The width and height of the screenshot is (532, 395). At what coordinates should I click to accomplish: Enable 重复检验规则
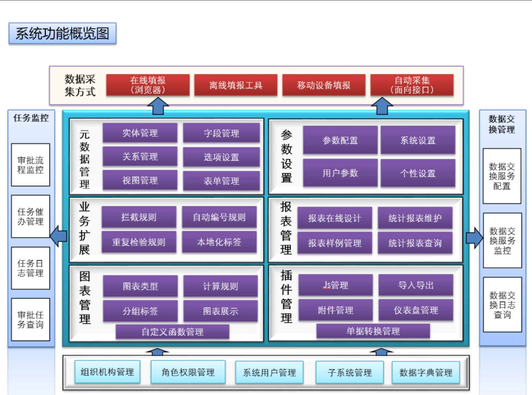coord(139,242)
